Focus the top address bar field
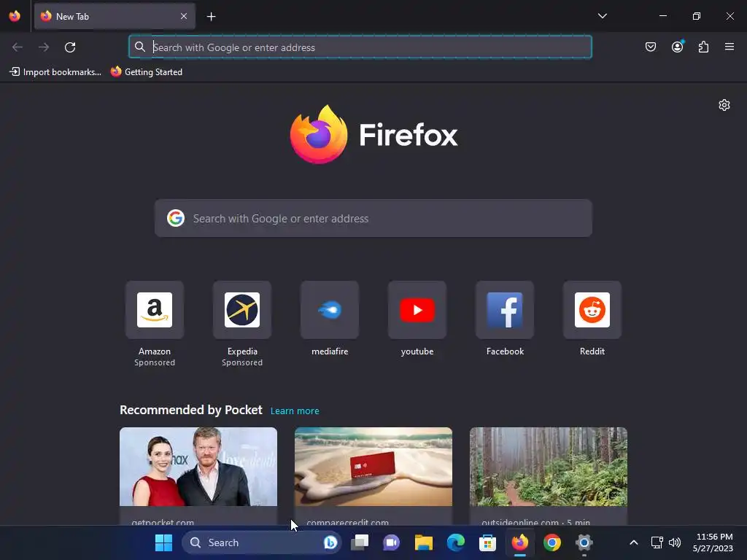Screen dimensions: 747x560 click(x=360, y=47)
